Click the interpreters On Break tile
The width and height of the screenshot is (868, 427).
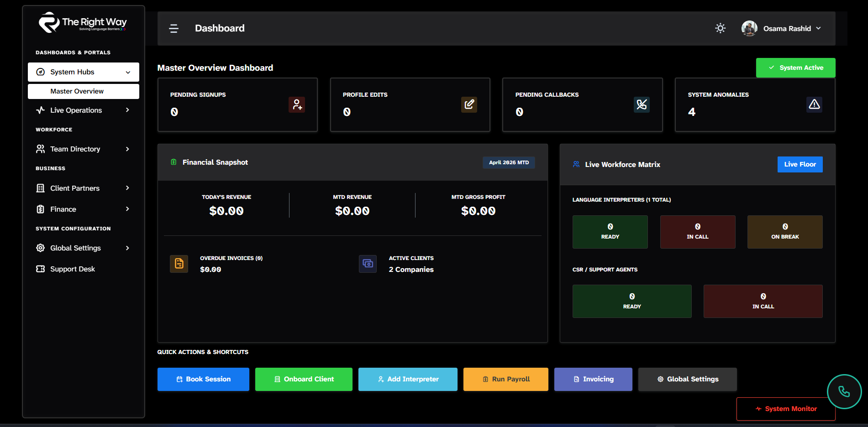tap(784, 232)
